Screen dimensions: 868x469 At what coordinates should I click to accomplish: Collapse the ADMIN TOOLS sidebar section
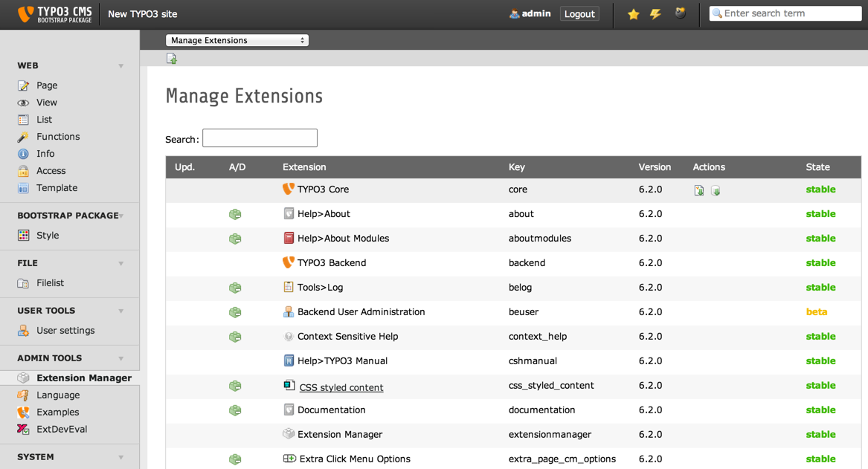point(121,358)
